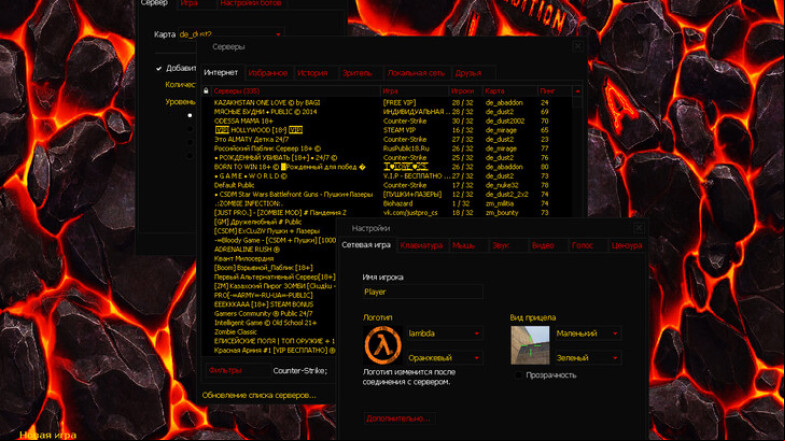Switch to the История tab
The width and height of the screenshot is (785, 441).
[x=312, y=73]
